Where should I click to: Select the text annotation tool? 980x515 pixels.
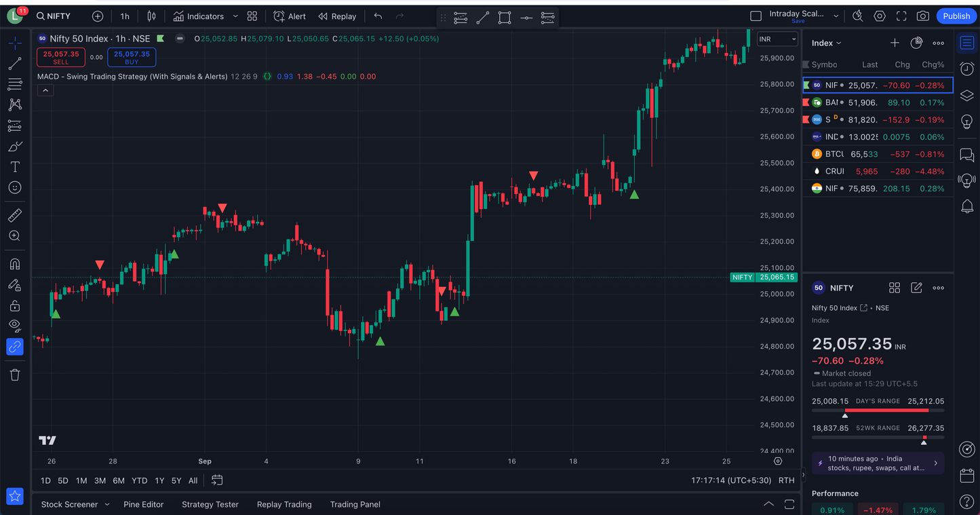pyautogui.click(x=15, y=167)
